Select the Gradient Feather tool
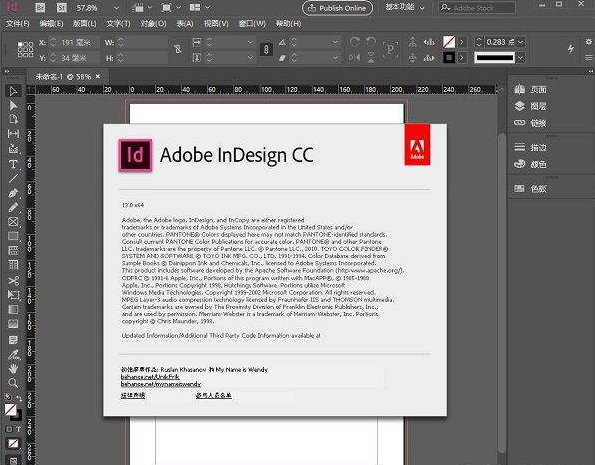595x465 pixels. (x=13, y=324)
